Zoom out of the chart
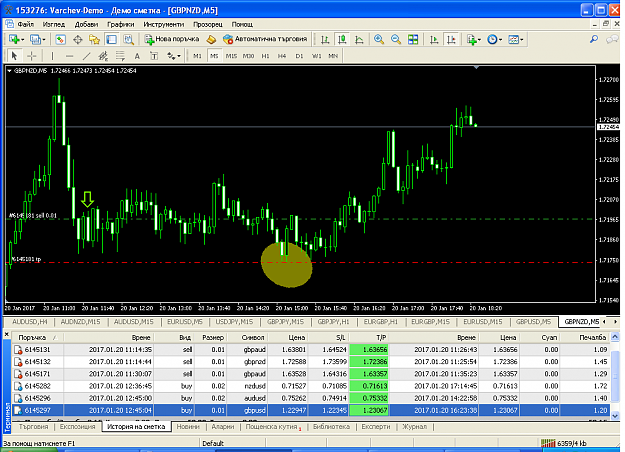 click(396, 39)
